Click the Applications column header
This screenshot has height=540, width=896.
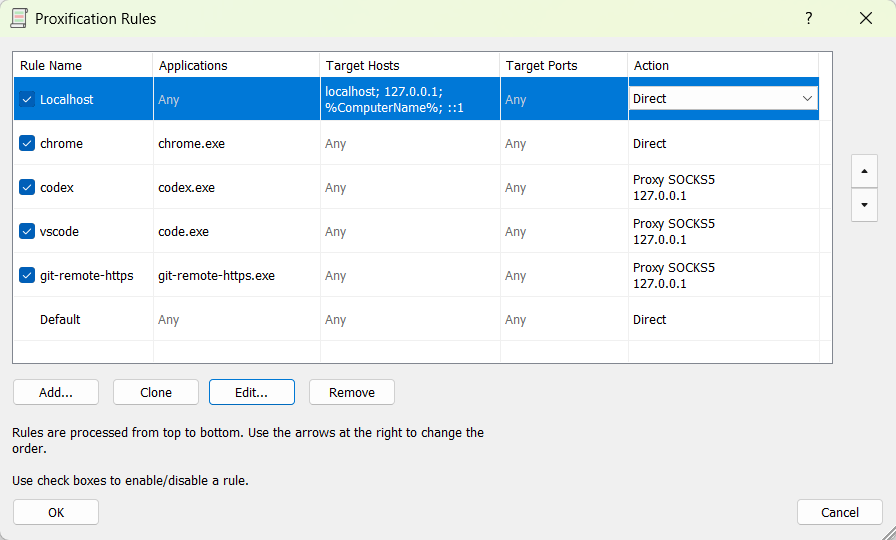click(236, 65)
